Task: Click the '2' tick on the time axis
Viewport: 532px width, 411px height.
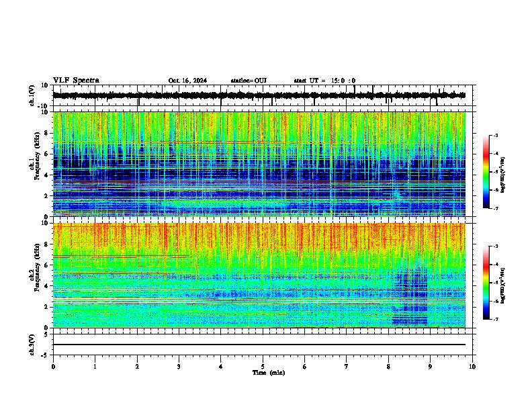Action: pyautogui.click(x=137, y=367)
